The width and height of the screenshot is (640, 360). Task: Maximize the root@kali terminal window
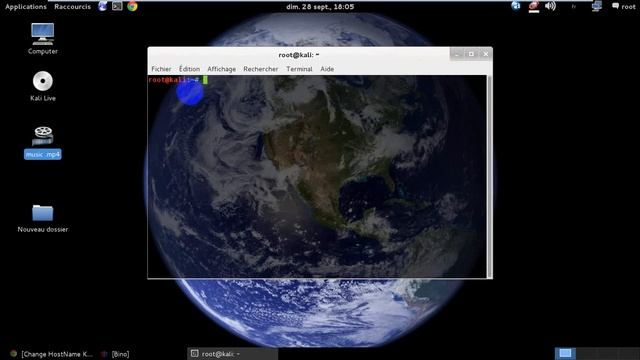471,54
